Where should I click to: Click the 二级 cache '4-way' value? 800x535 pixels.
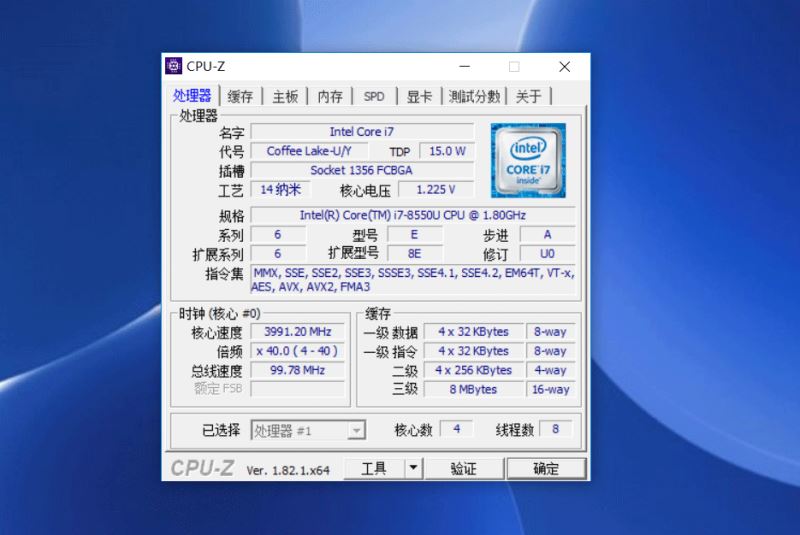pyautogui.click(x=551, y=370)
